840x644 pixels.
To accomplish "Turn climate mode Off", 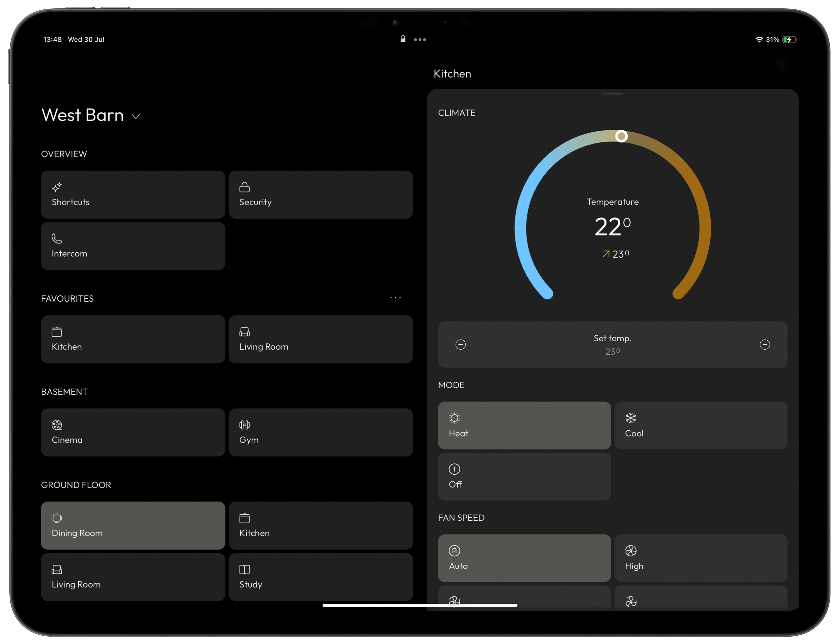I will pos(524,476).
